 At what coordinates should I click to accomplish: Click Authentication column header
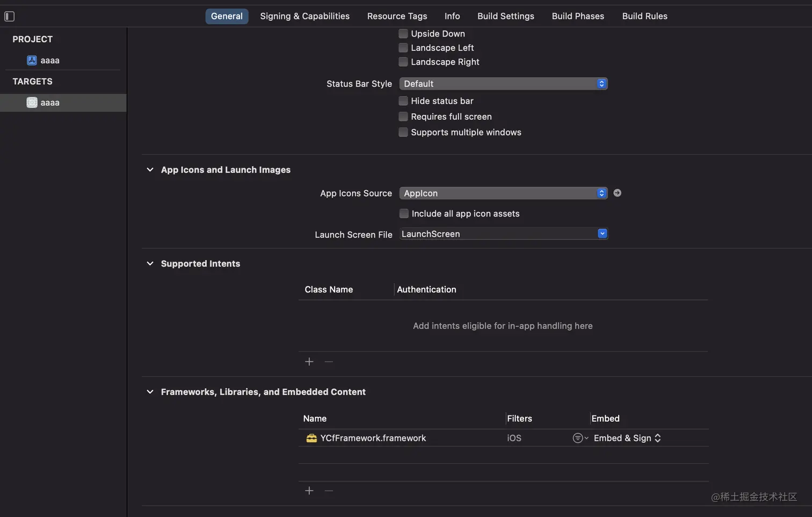point(426,289)
